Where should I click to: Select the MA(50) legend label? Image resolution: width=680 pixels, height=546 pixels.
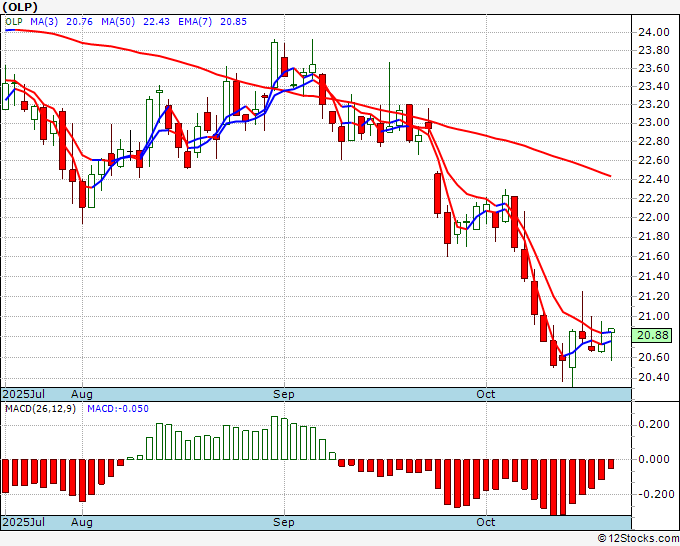tap(118, 22)
